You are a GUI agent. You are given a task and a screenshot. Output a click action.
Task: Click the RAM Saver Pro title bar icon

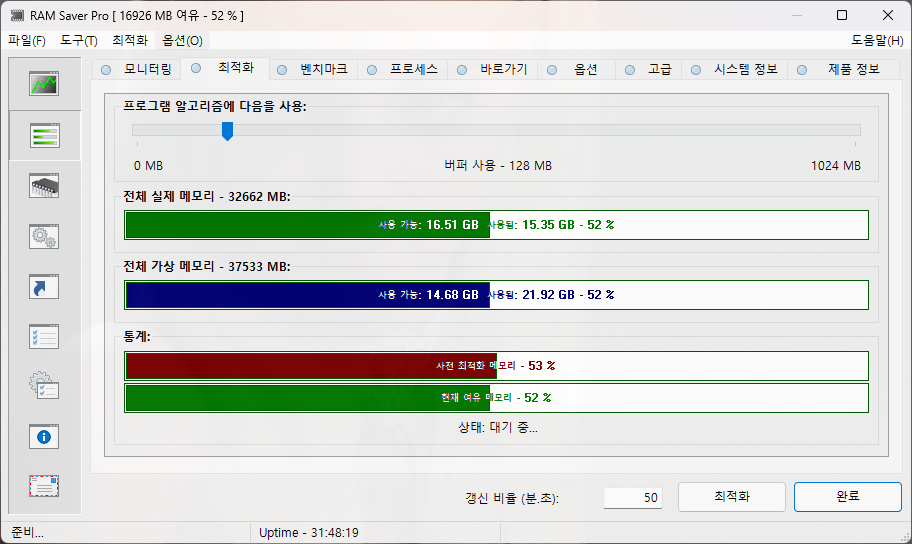(17, 15)
